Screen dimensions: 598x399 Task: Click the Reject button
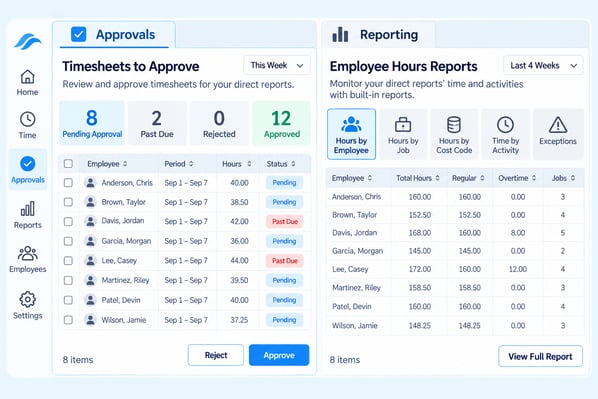tap(216, 355)
